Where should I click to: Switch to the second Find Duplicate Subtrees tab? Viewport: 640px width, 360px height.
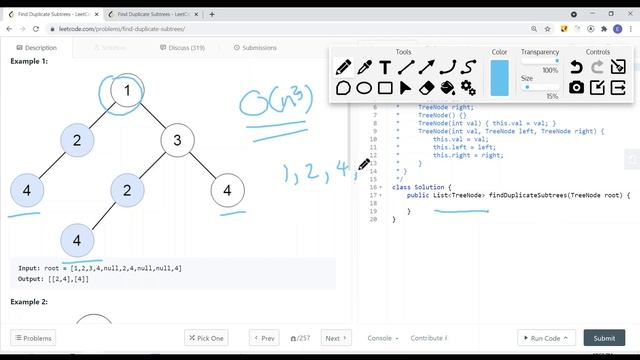(x=153, y=14)
